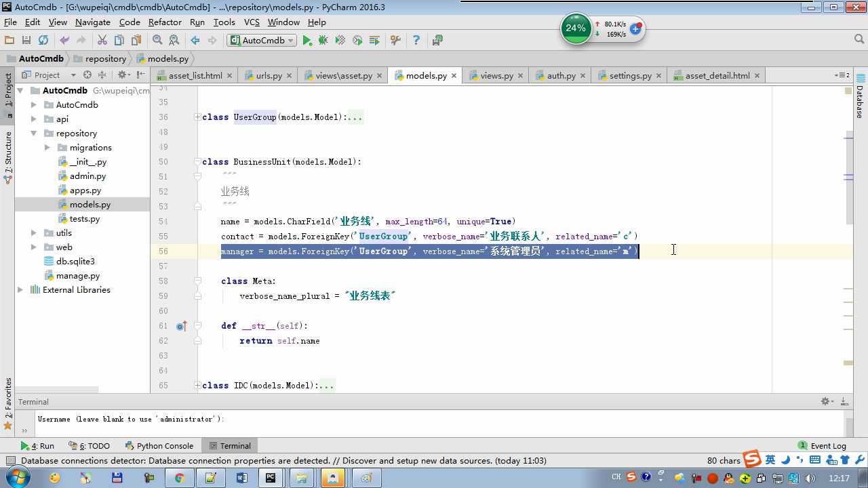Navigate back with the left arrow icon
Image resolution: width=868 pixels, height=488 pixels.
(195, 41)
